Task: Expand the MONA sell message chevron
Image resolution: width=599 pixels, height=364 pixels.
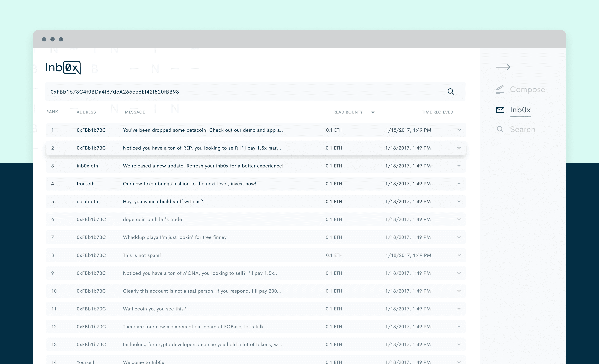Action: point(459,273)
